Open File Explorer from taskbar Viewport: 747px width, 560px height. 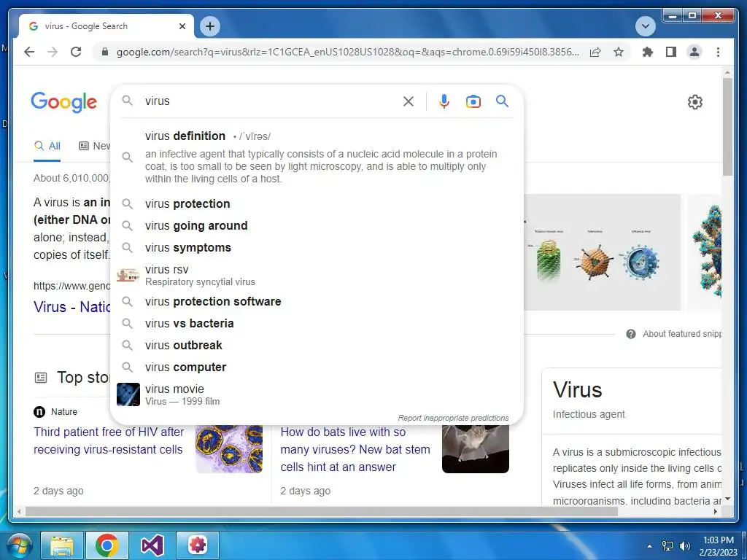[x=63, y=545]
